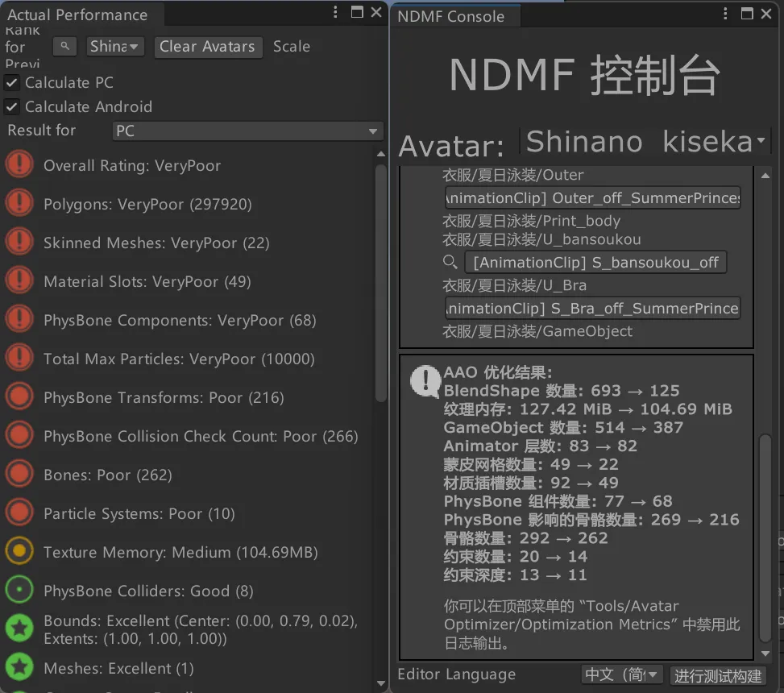Click the 纹理内存 127.42 MiB line
The image size is (784, 693).
(587, 409)
